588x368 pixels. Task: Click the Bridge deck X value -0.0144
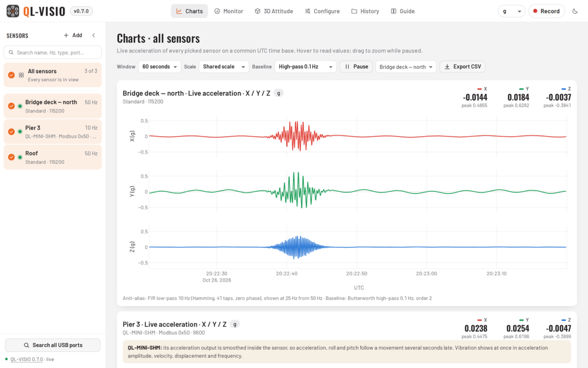click(x=475, y=97)
